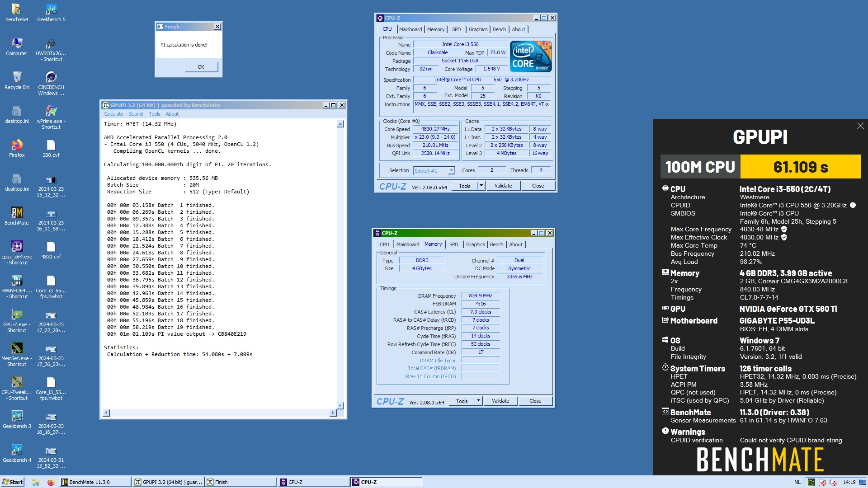
Task: Open the Calculate menu in GPUPI
Action: [x=113, y=114]
